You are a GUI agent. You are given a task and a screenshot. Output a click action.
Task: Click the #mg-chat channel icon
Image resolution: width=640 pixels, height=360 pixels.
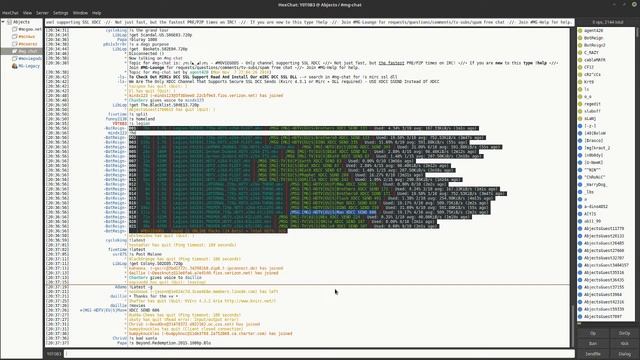(15, 51)
